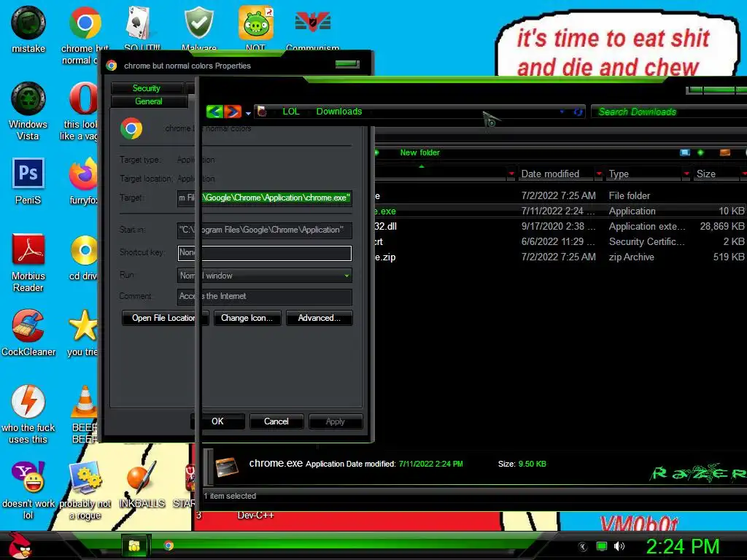
Task: Click the Start in path field
Action: 264,230
